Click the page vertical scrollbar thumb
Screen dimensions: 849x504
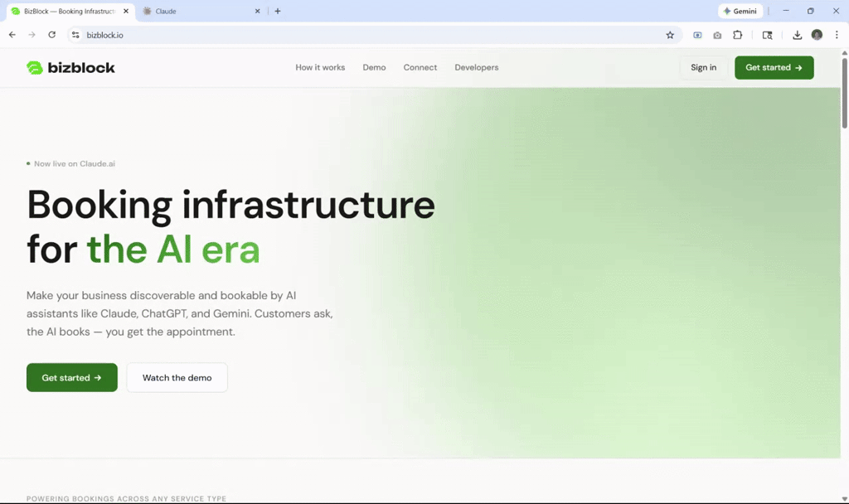[844, 92]
